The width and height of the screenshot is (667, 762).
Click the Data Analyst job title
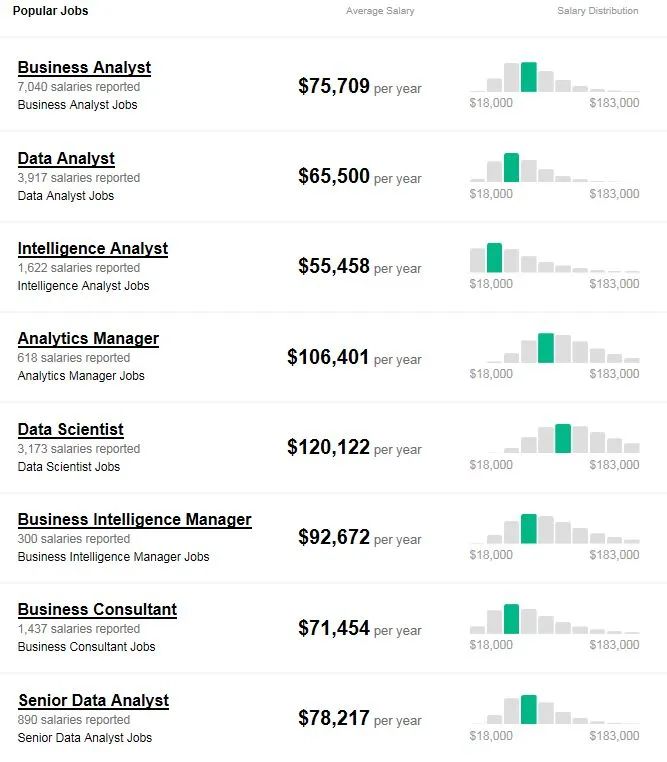click(66, 158)
